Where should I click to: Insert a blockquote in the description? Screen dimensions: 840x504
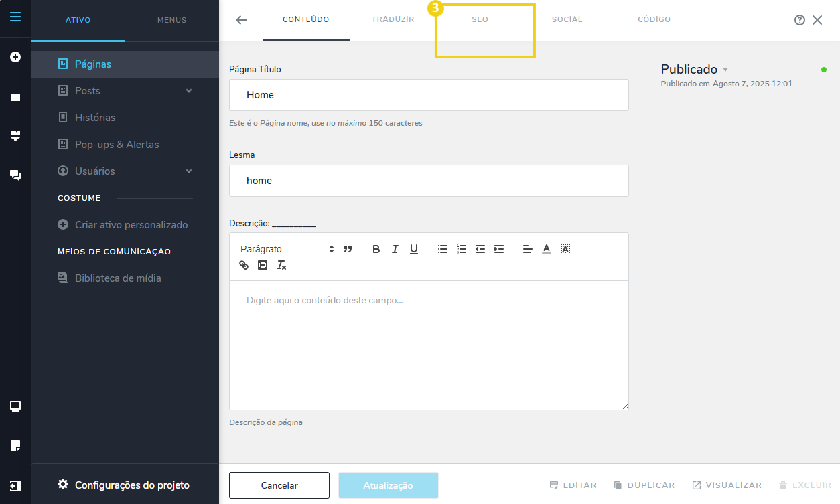tap(348, 249)
